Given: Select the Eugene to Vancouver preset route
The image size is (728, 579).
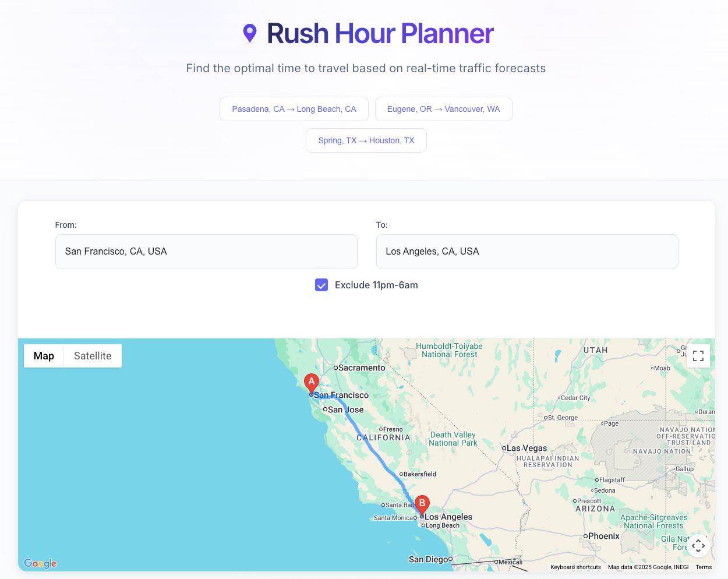Looking at the screenshot, I should click(x=443, y=109).
